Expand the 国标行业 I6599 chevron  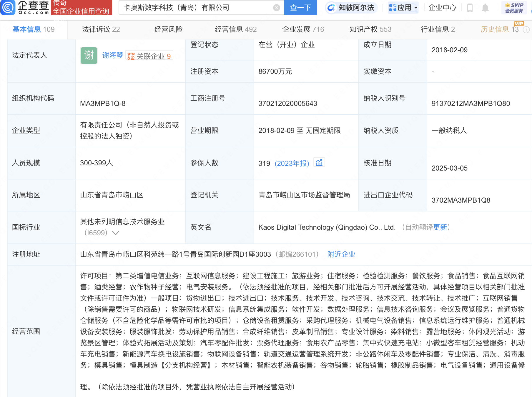click(x=116, y=233)
